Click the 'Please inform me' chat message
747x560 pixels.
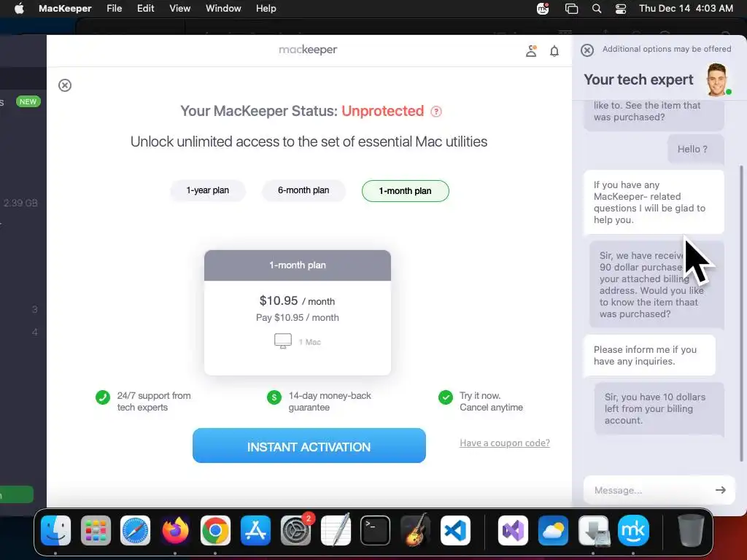pyautogui.click(x=650, y=355)
